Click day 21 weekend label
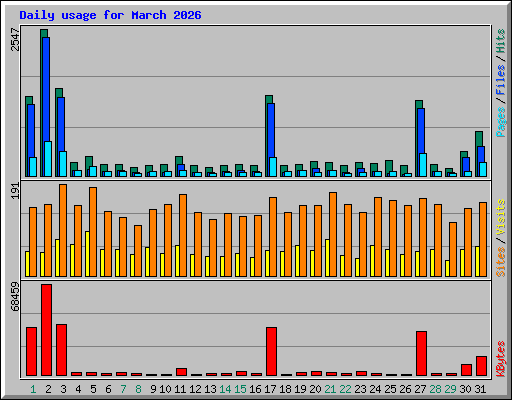This screenshot has width=512, height=400. [330, 389]
